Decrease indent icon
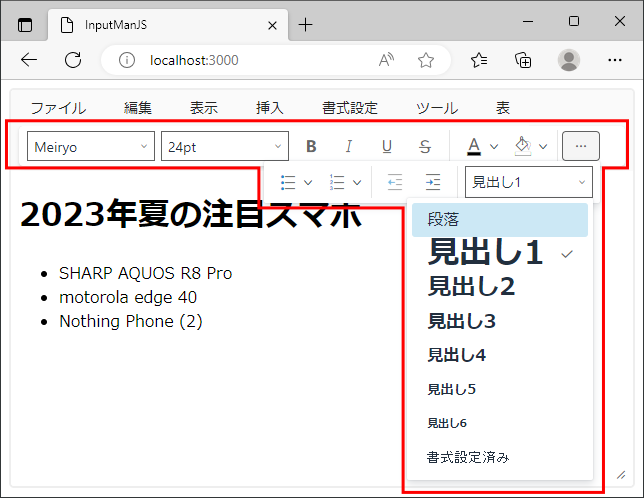The image size is (644, 498). [395, 182]
